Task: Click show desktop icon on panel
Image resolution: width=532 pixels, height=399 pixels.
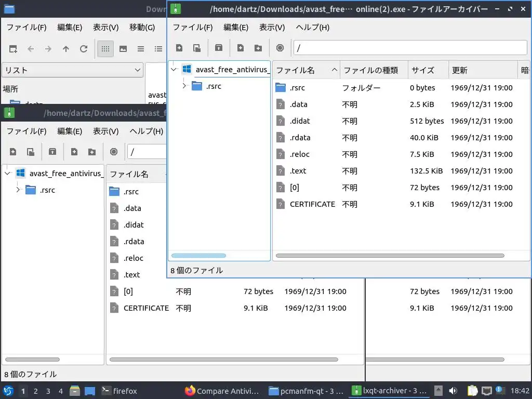Action: (90, 391)
